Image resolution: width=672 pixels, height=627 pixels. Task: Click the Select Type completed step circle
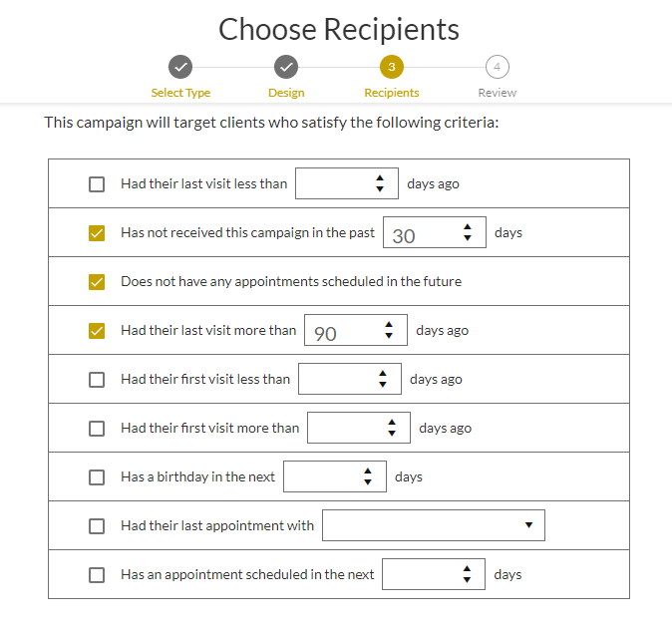pos(180,67)
